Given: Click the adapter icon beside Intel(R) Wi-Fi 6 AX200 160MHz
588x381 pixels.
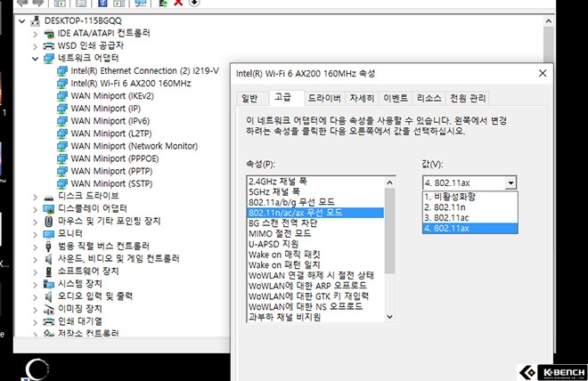Looking at the screenshot, I should (x=61, y=84).
